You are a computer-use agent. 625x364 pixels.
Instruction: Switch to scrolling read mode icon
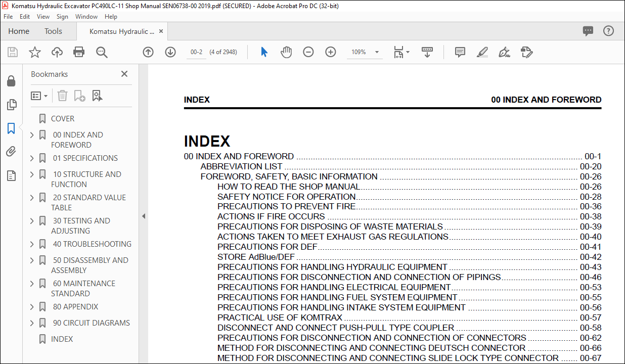coord(427,52)
